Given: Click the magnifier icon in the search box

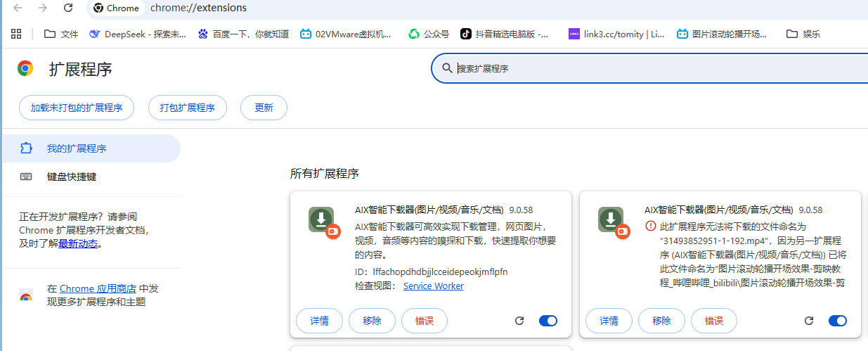Looking at the screenshot, I should click(447, 68).
